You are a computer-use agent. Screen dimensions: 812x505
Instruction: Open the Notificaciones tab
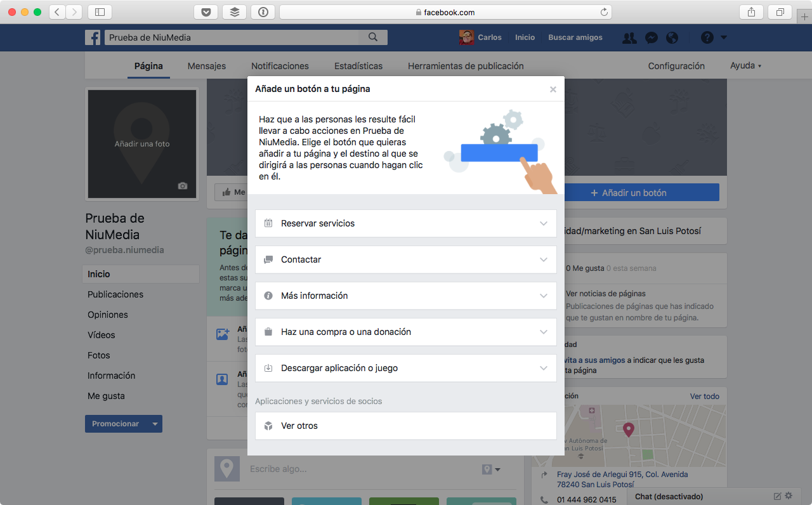pyautogui.click(x=280, y=66)
